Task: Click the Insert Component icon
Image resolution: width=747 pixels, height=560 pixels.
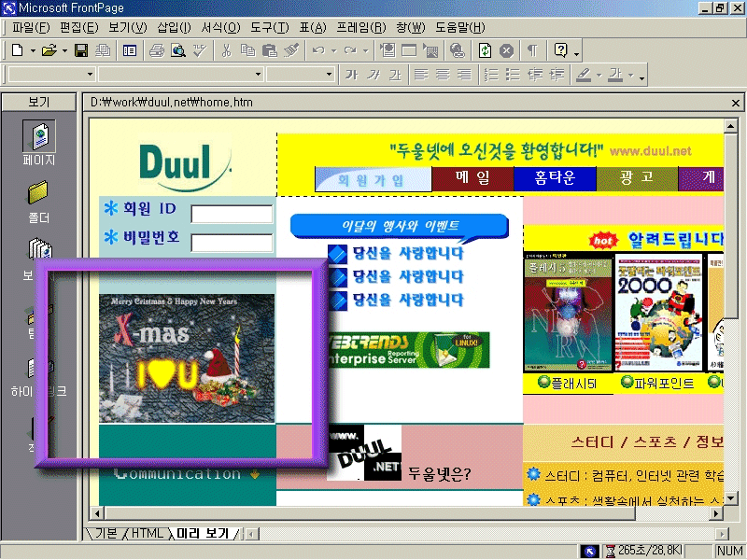Action: click(x=388, y=50)
